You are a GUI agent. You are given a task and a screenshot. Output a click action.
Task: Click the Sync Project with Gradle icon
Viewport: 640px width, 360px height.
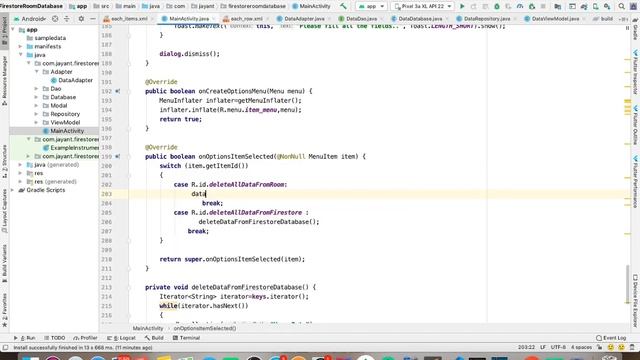584,6
